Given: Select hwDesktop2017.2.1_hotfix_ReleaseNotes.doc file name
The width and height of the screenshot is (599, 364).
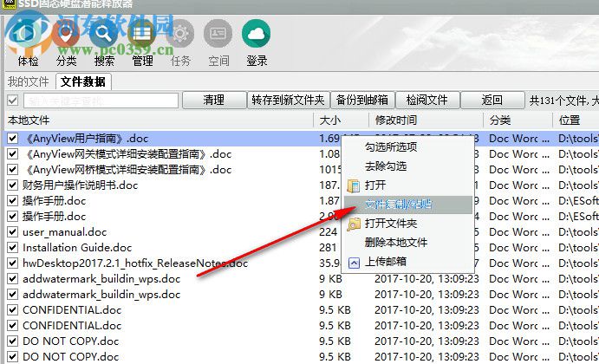Looking at the screenshot, I should coord(135,263).
